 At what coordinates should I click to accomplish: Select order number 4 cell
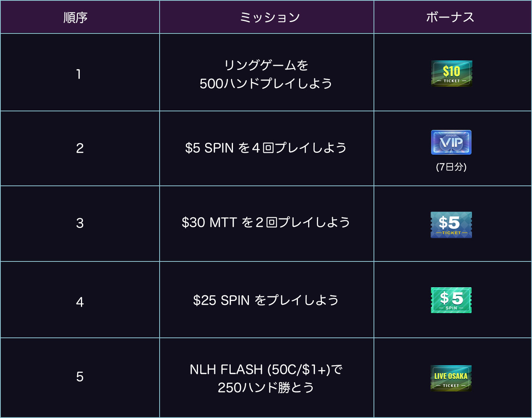pos(80,300)
